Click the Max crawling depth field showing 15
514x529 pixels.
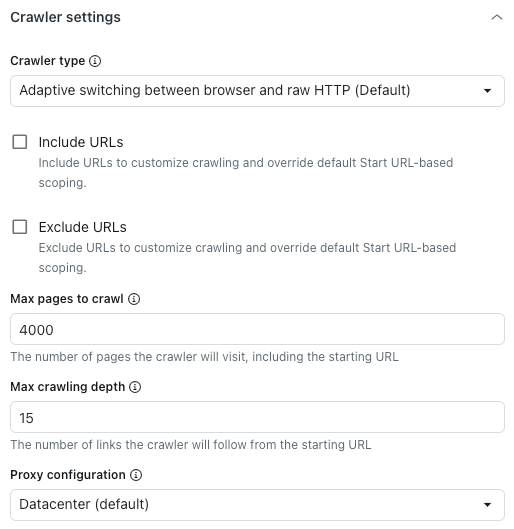pyautogui.click(x=257, y=417)
